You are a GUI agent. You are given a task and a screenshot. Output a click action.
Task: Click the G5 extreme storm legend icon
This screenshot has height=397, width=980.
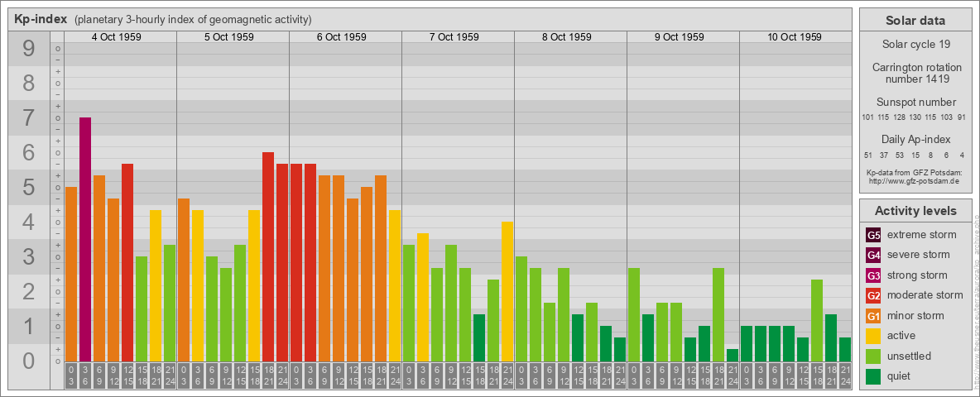873,235
